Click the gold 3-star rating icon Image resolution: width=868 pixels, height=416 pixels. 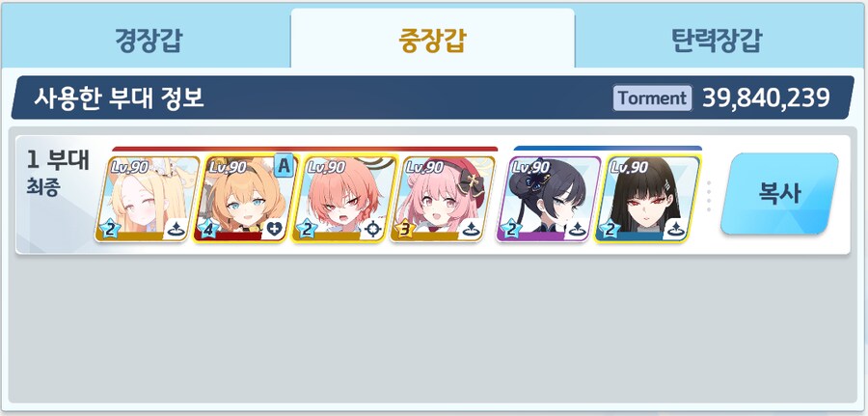coord(403,230)
